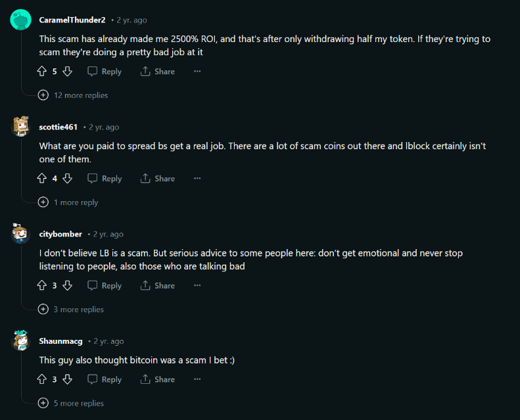Upvote scottie461's comment
520x420 pixels.
click(43, 178)
